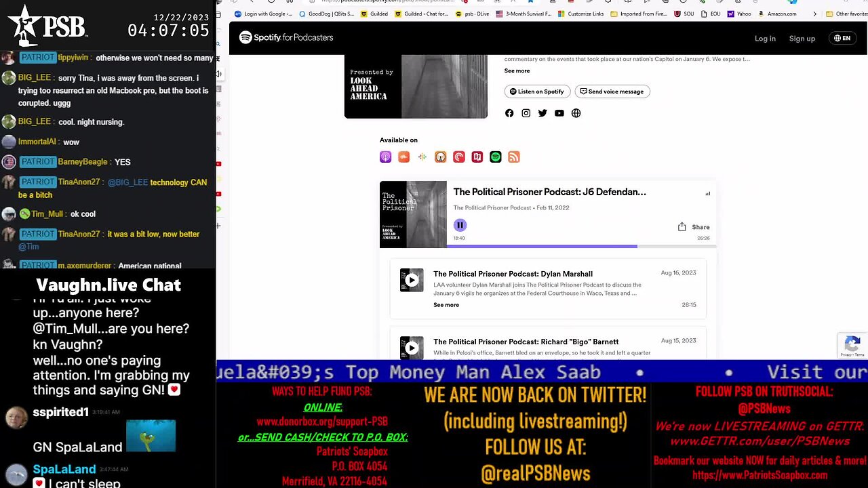The width and height of the screenshot is (868, 488).
Task: Click the elapsed time 18:40
Action: (459, 239)
